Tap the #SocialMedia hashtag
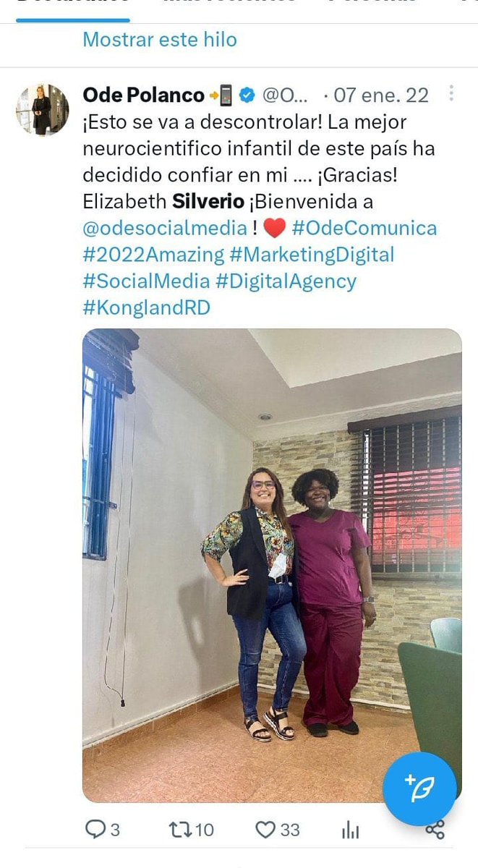Screen dimensions: 478x868 (x=146, y=281)
